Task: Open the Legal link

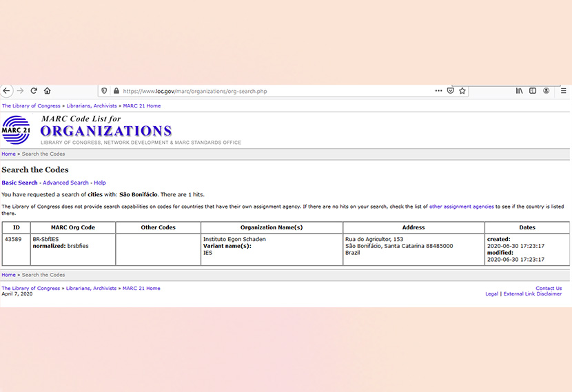Action: pos(492,293)
